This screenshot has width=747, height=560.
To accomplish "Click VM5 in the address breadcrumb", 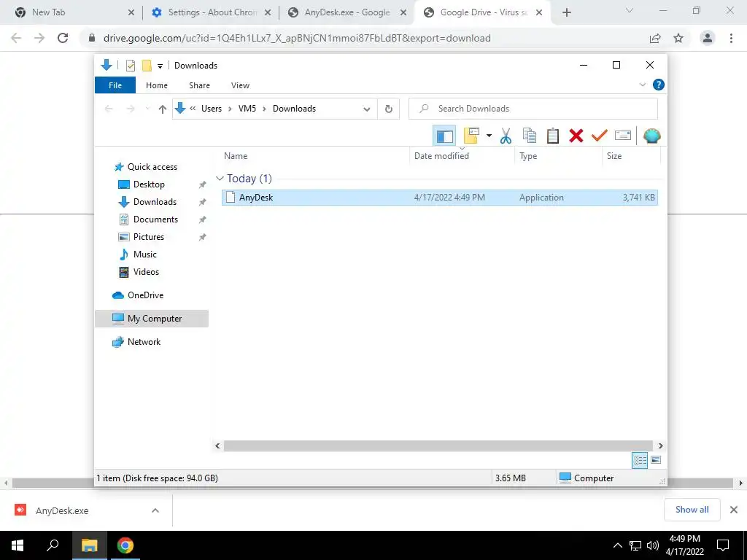I will tap(247, 109).
